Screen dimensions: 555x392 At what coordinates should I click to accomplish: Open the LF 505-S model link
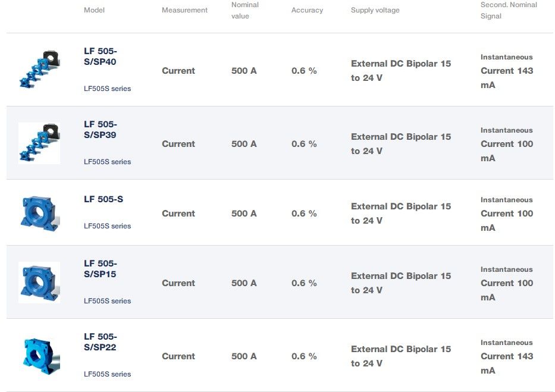tap(104, 199)
